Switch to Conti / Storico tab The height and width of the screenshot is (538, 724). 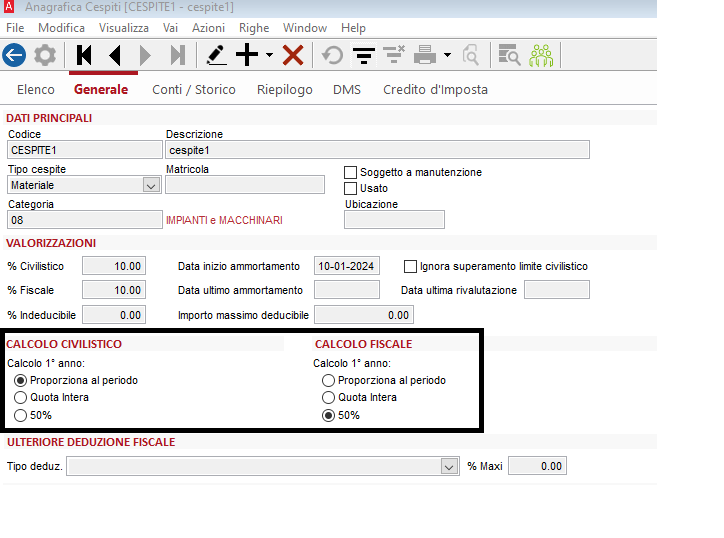coord(194,89)
